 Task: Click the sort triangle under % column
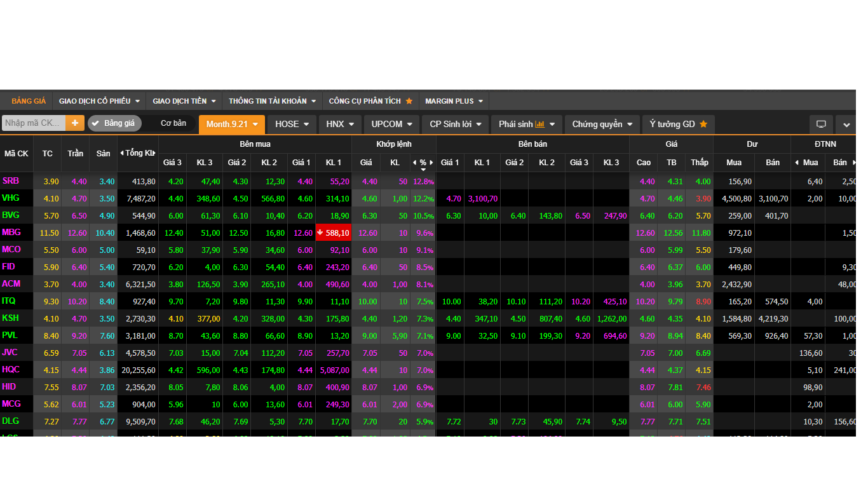coord(423,170)
